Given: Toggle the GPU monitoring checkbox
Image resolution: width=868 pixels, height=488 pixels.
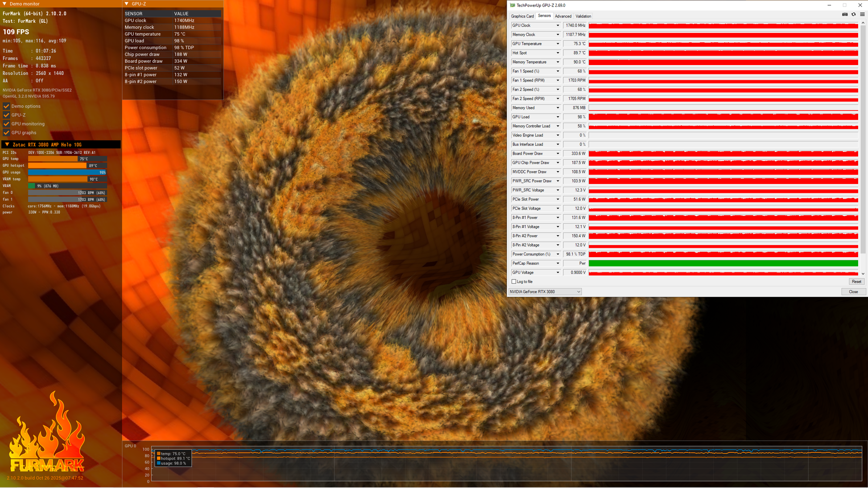Looking at the screenshot, I should pos(6,124).
